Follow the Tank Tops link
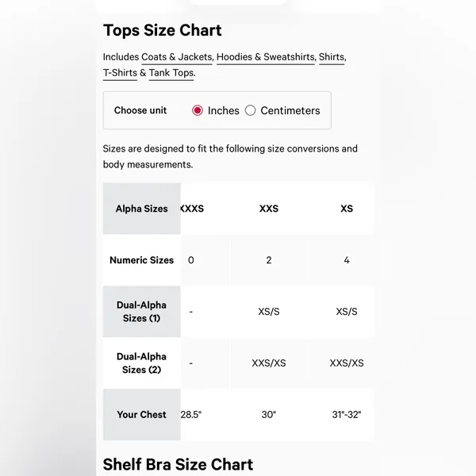Screen dimensions: 476x476 [x=171, y=73]
